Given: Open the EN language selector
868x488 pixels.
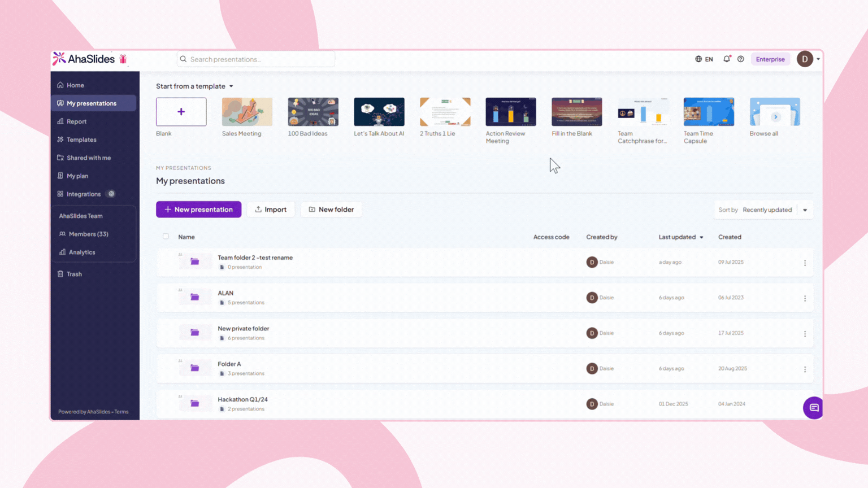Looking at the screenshot, I should [704, 59].
